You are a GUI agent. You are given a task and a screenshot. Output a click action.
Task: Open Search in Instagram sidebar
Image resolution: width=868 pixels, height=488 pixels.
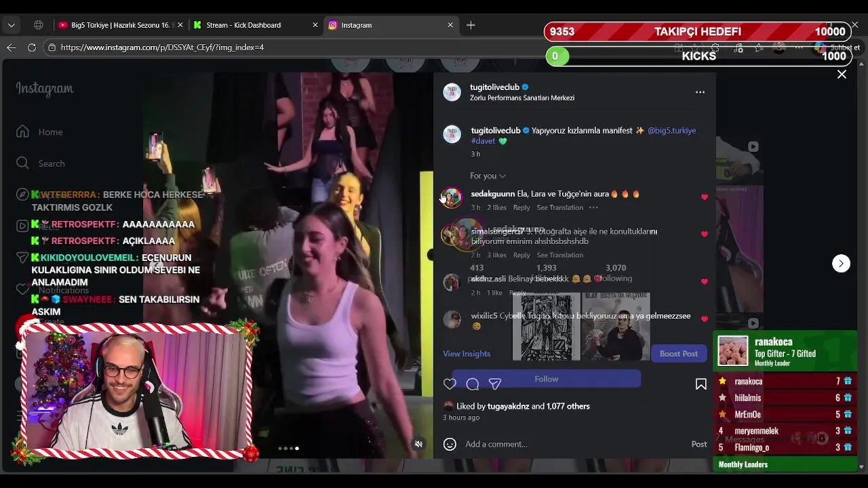52,163
